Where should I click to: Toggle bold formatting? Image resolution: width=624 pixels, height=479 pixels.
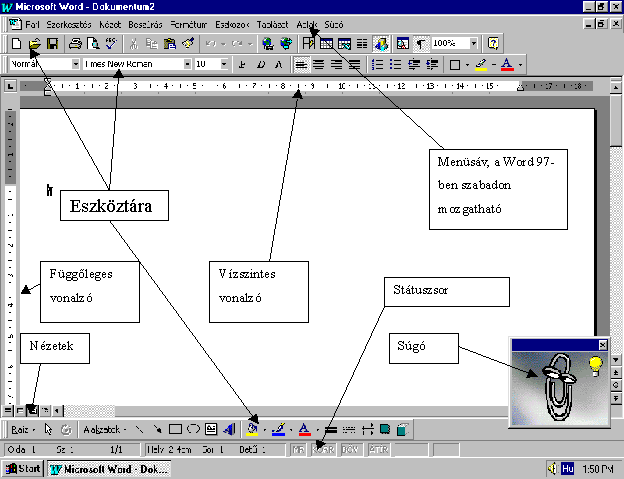242,64
